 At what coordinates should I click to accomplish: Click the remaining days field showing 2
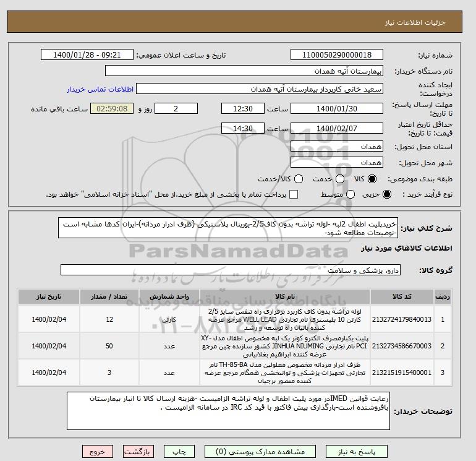point(176,108)
